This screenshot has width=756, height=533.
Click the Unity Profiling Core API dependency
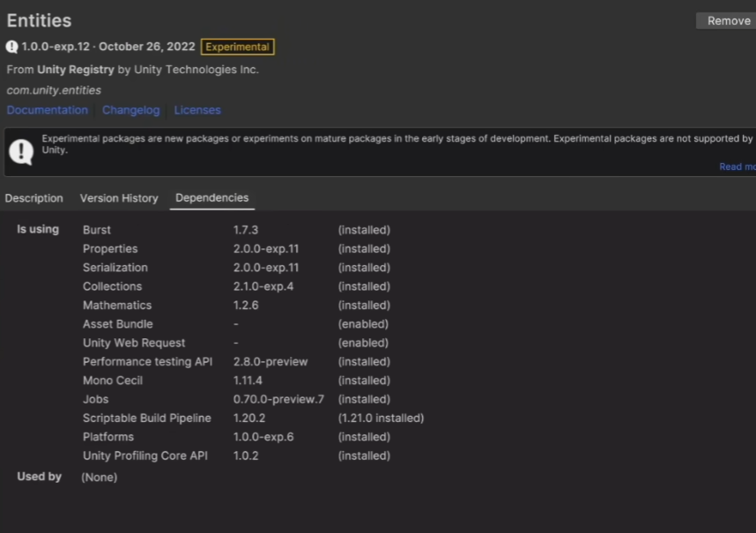(145, 455)
